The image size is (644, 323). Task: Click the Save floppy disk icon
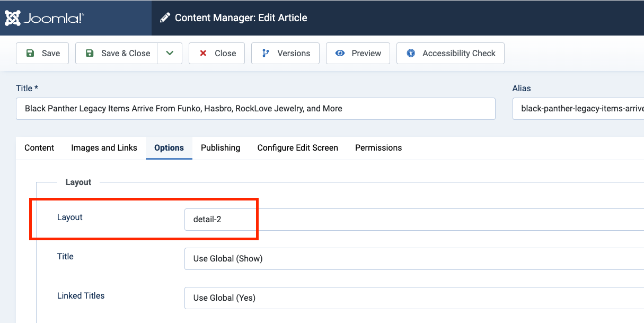(30, 53)
